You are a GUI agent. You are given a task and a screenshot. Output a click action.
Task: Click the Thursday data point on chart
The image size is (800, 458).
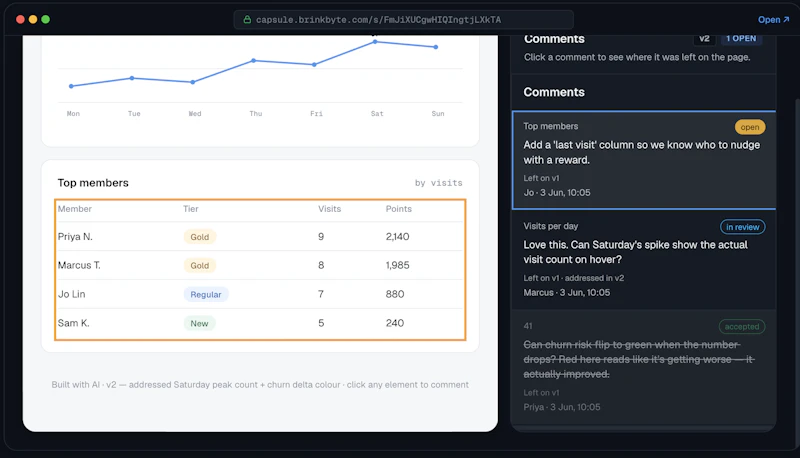(x=254, y=61)
